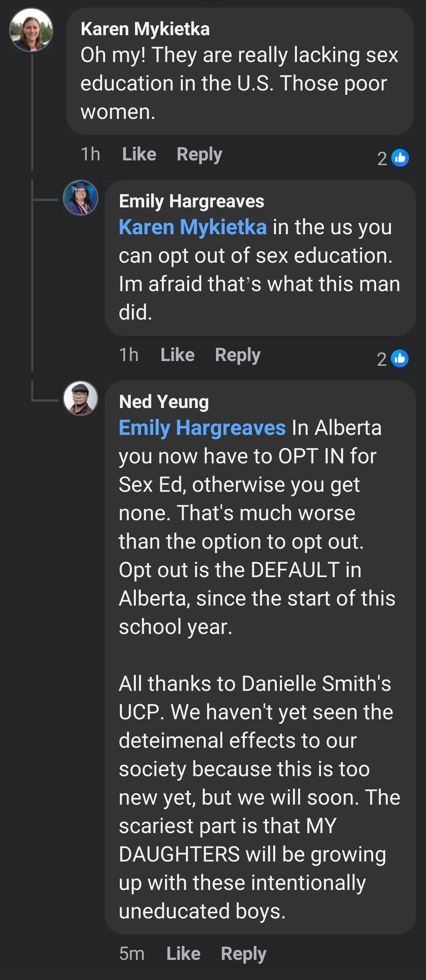Reply to Ned Yeung's comment

(x=244, y=954)
